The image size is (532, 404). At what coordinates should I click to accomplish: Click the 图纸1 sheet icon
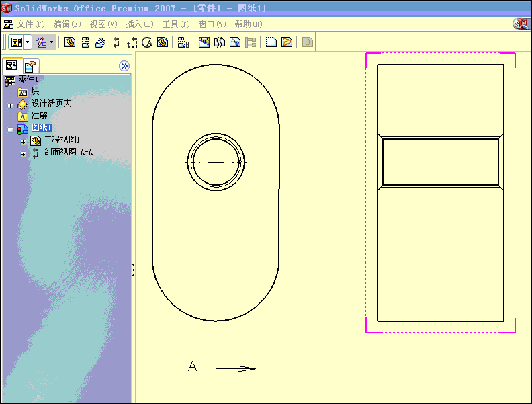click(23, 130)
